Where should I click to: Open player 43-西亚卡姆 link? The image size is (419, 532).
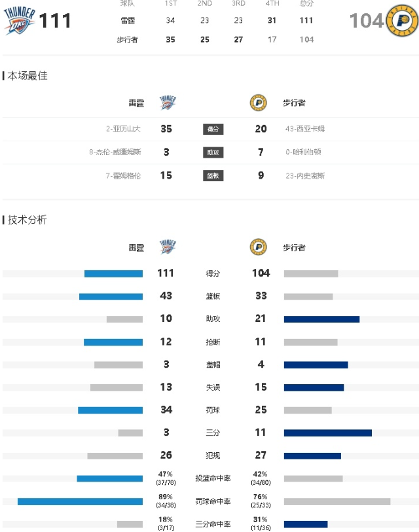tap(305, 129)
